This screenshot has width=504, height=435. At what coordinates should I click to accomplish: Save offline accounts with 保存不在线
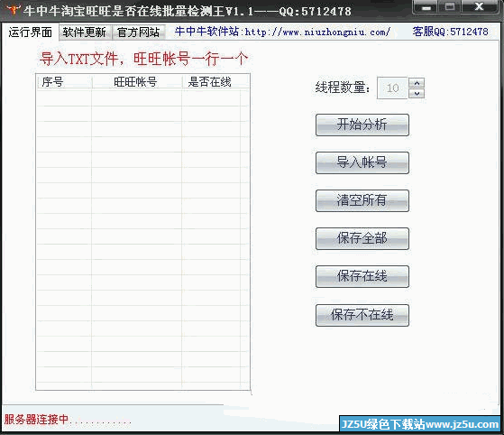tap(362, 315)
